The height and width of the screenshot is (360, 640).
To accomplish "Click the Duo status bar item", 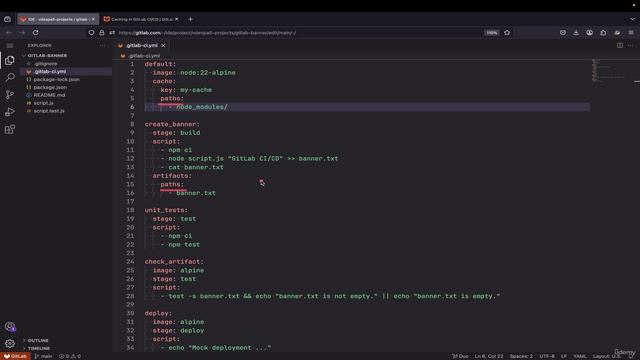I will pos(460,356).
